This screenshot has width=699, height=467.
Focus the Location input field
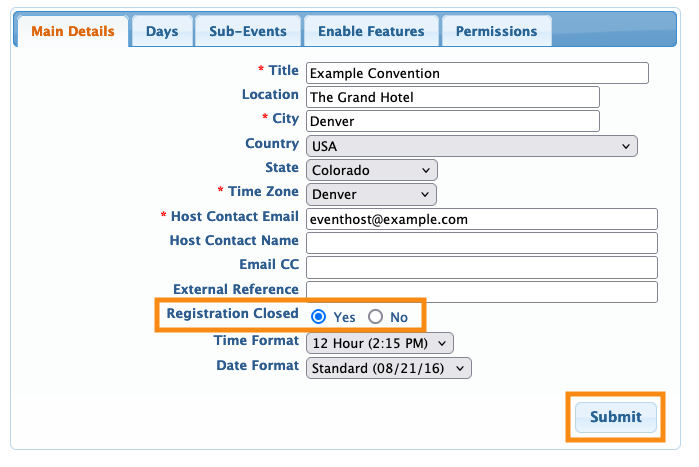tap(452, 97)
